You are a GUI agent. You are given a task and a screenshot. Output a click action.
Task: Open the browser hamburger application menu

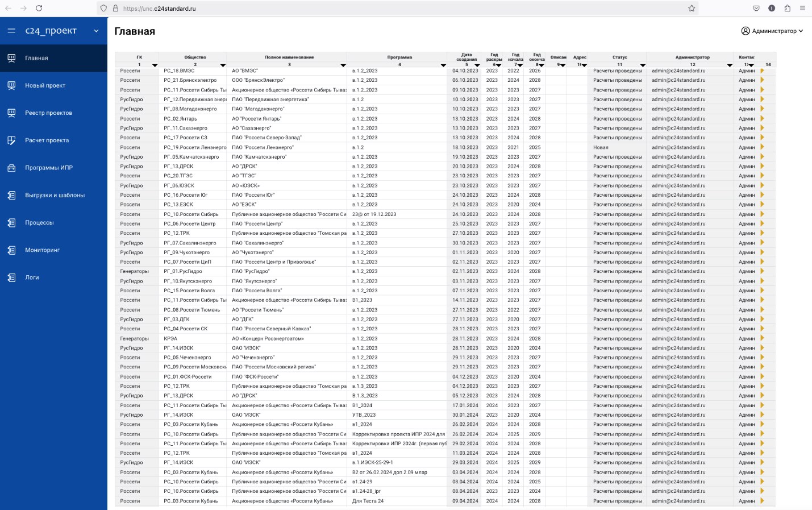click(x=802, y=8)
